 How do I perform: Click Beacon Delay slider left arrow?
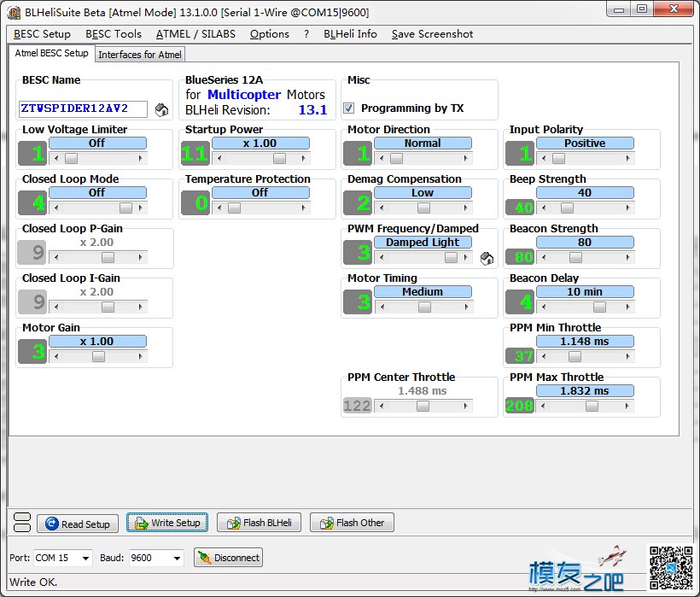click(x=543, y=307)
